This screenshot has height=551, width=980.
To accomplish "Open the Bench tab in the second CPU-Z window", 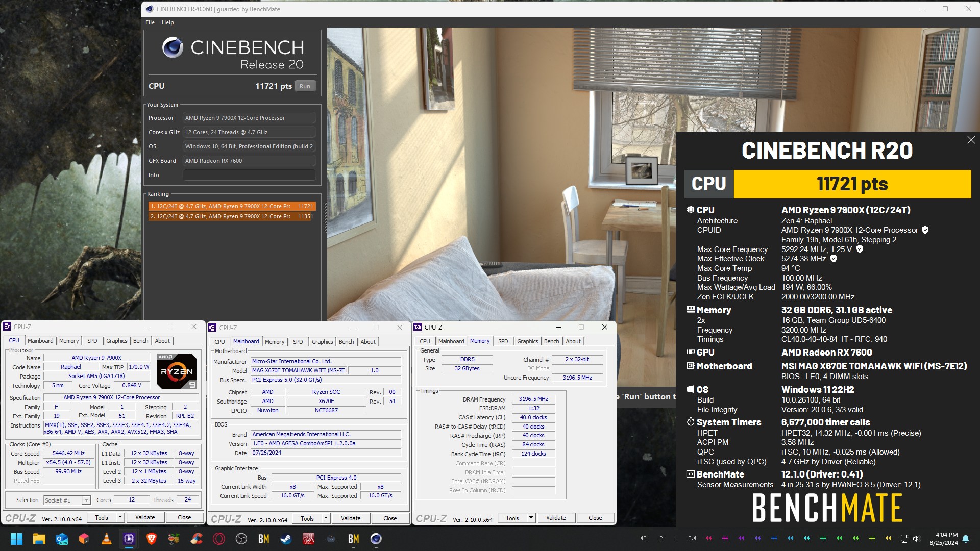I will [x=346, y=342].
